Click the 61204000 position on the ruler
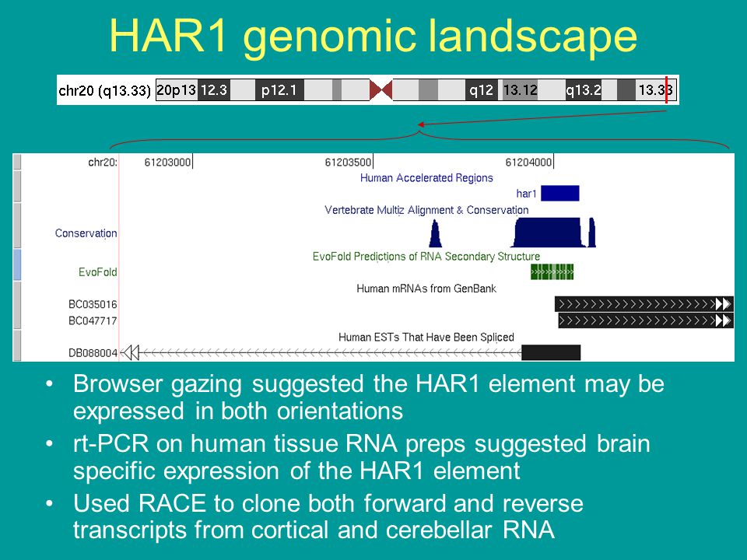Viewport: 747px width, 560px height. pyautogui.click(x=529, y=163)
